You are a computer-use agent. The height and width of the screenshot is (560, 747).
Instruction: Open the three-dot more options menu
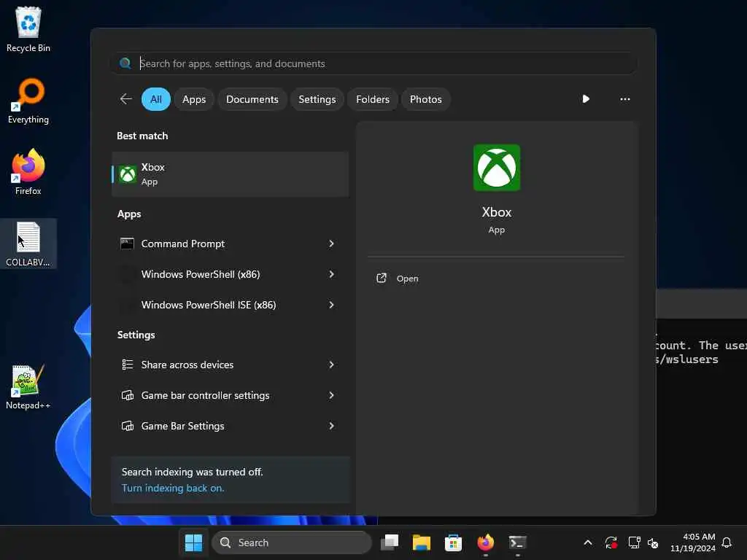624,99
